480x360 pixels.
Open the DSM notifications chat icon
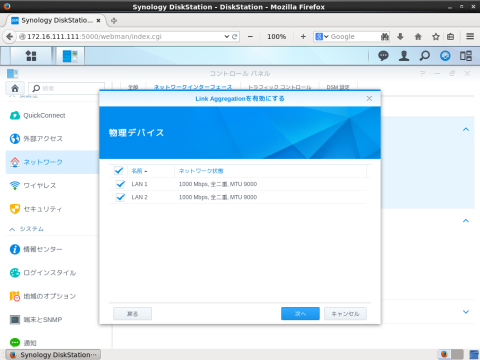383,56
